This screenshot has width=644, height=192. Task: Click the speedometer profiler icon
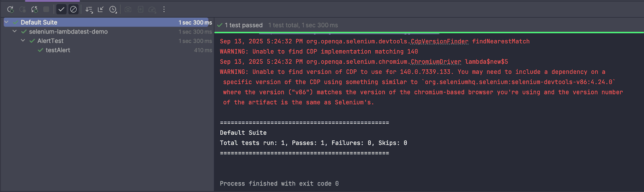(152, 9)
